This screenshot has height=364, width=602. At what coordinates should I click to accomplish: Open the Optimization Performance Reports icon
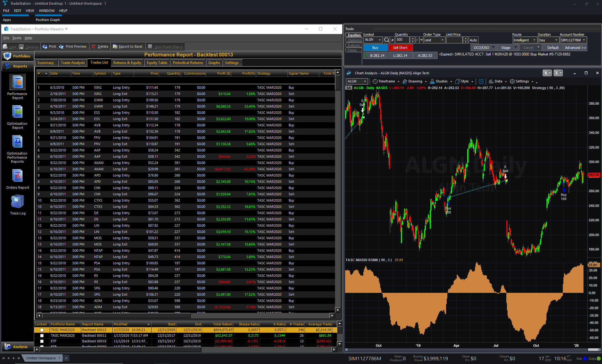18,142
